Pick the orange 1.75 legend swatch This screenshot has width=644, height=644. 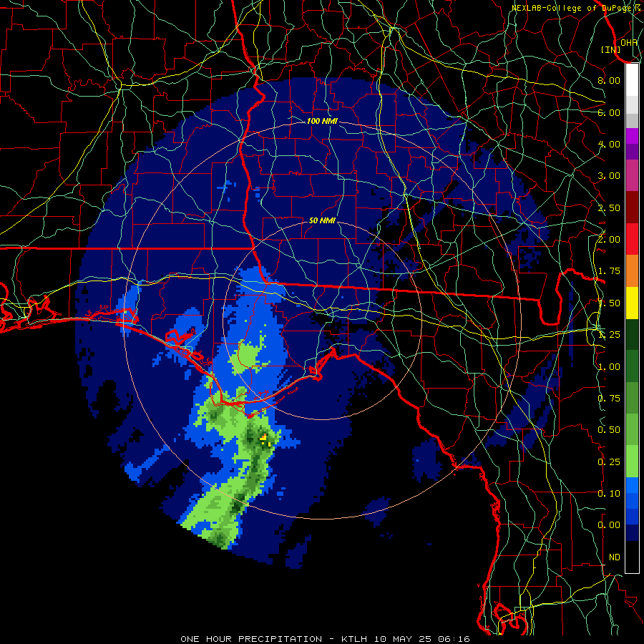(632, 270)
